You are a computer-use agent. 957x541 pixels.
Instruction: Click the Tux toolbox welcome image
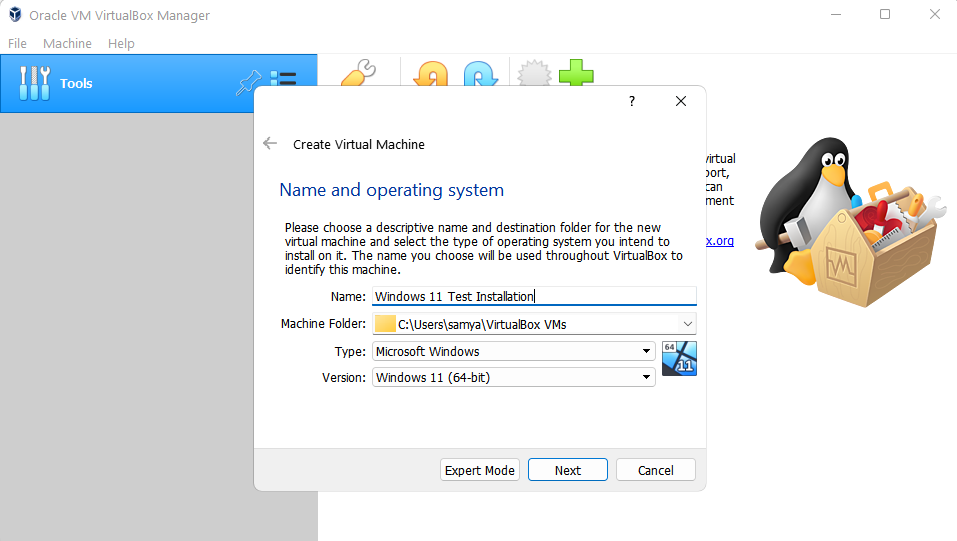(x=850, y=222)
